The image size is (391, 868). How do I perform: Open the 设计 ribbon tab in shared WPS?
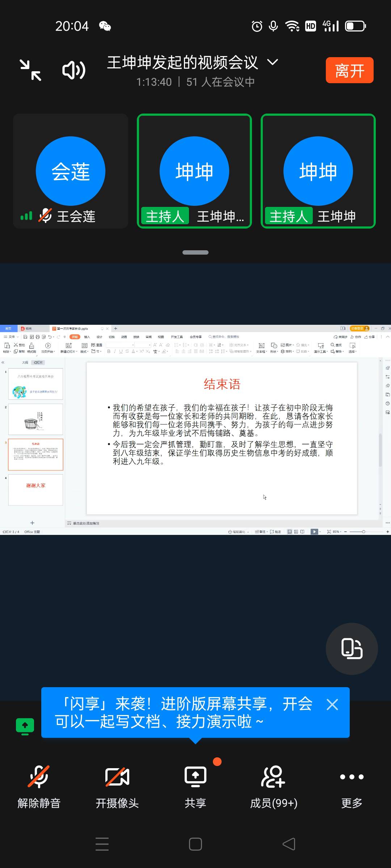click(99, 337)
